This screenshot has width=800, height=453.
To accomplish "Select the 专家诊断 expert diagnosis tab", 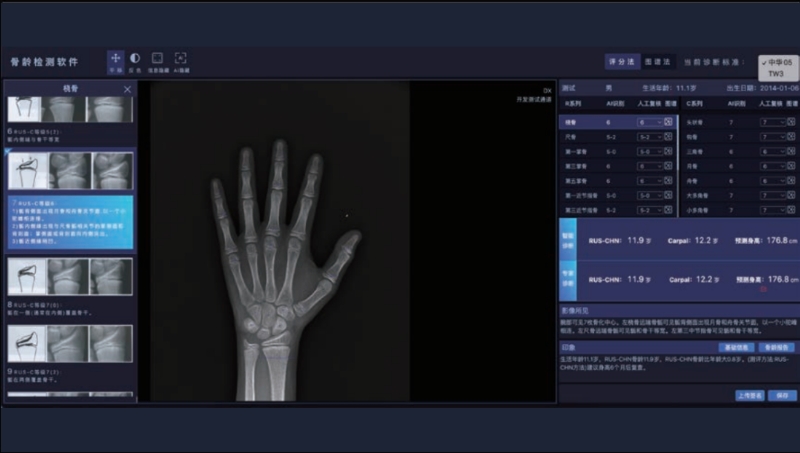I will pos(568,279).
